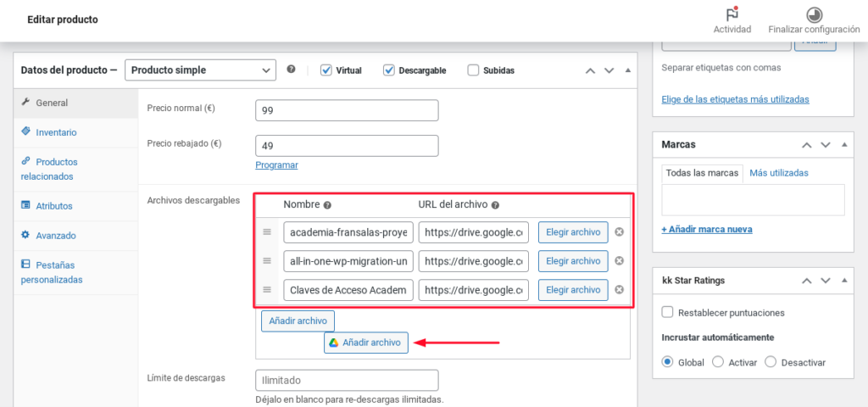Screen dimensions: 868x407
Task: Edit the Claves de Acceso name field
Action: click(348, 290)
